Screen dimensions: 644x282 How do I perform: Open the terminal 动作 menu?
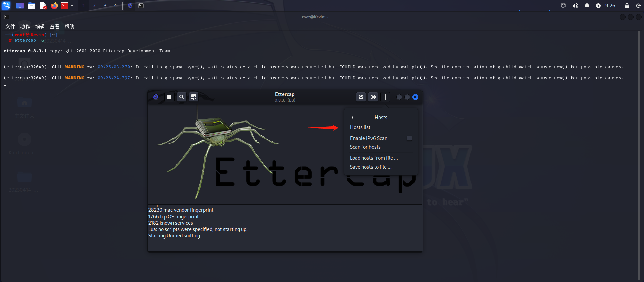click(25, 27)
